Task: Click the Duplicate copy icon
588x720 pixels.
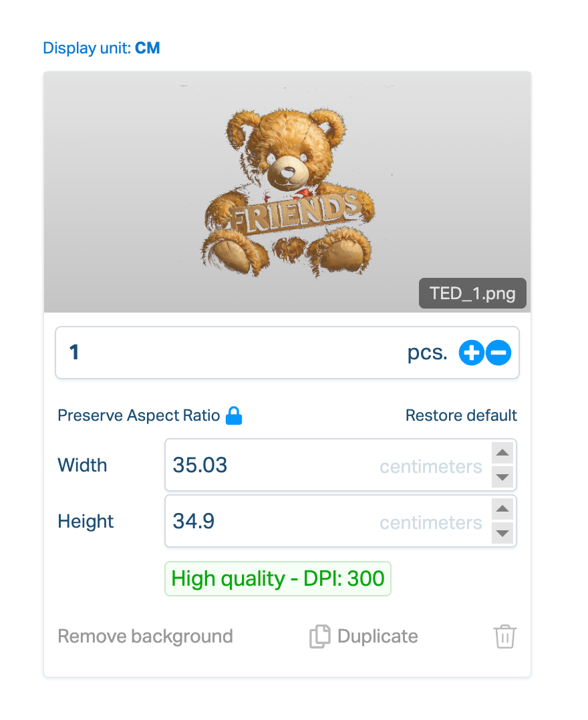Action: (x=319, y=637)
